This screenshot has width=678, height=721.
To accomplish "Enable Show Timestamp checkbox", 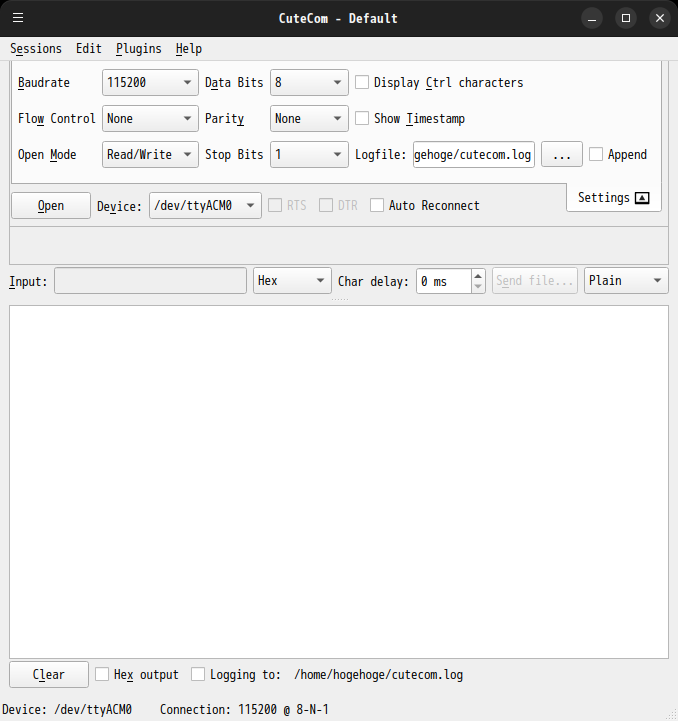I will pyautogui.click(x=362, y=118).
